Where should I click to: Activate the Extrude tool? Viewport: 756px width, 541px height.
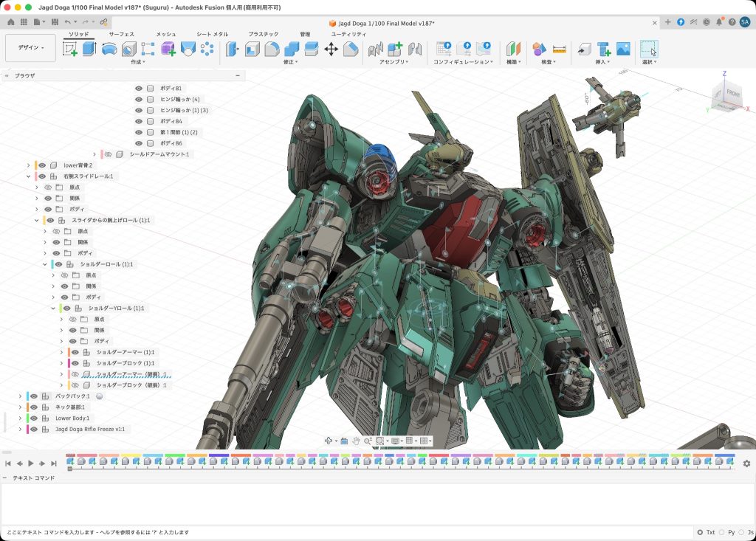89,49
